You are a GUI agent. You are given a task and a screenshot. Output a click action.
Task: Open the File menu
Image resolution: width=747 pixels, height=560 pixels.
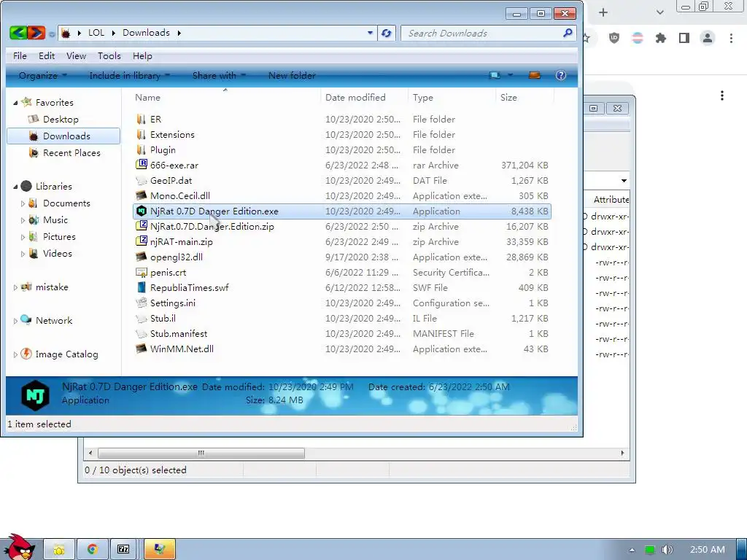pos(20,56)
